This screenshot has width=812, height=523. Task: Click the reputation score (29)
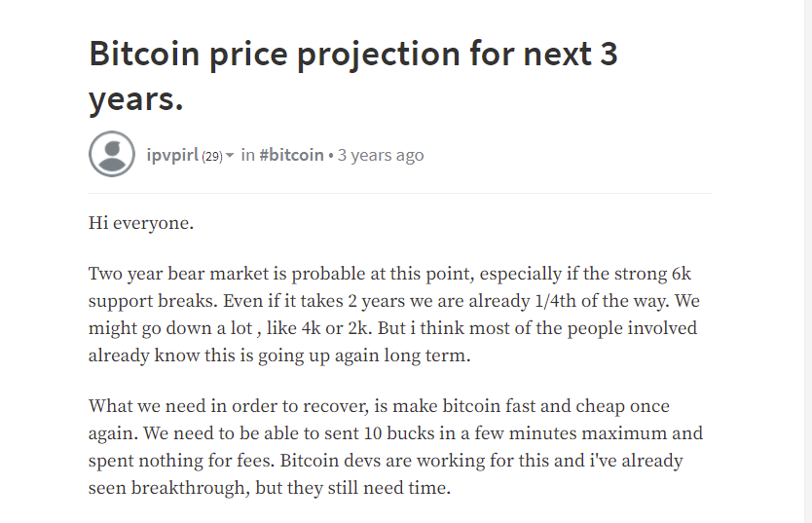click(212, 156)
